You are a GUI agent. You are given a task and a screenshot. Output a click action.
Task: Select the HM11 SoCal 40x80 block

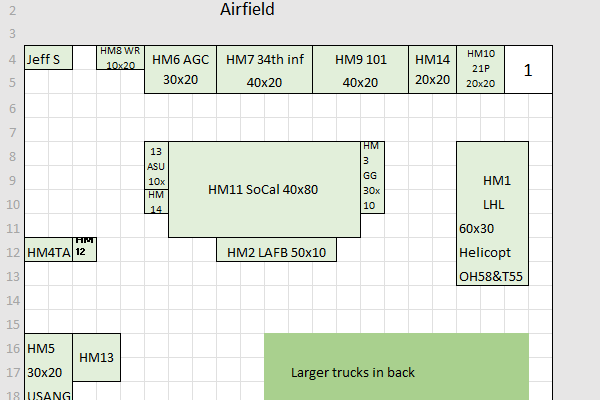263,189
